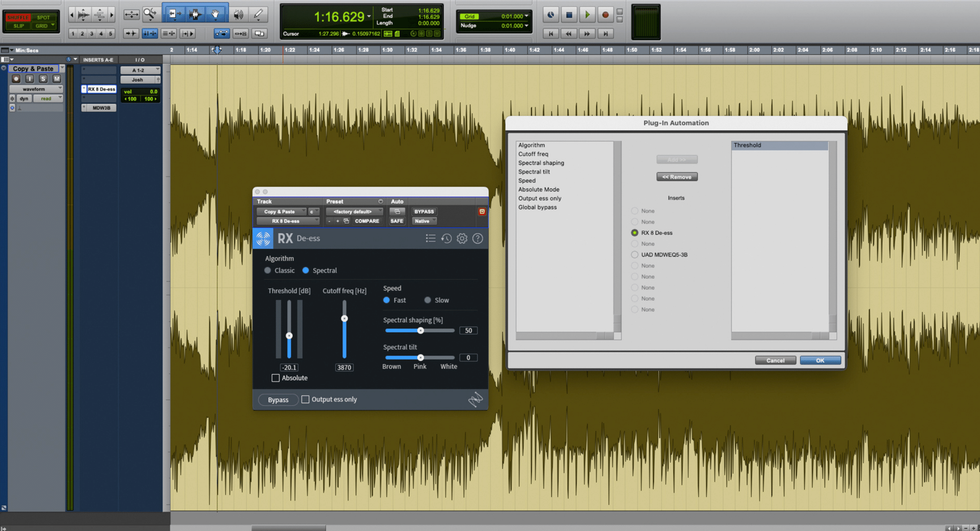Viewport: 980px width, 531px height.
Task: Adjust the Spectral shaping slider
Action: 420,331
